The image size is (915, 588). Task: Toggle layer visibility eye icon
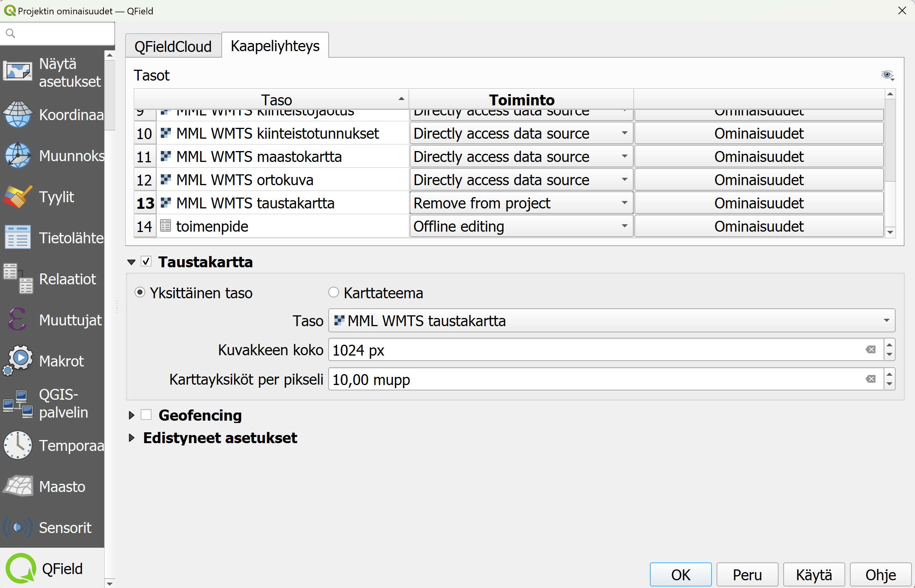pyautogui.click(x=887, y=75)
